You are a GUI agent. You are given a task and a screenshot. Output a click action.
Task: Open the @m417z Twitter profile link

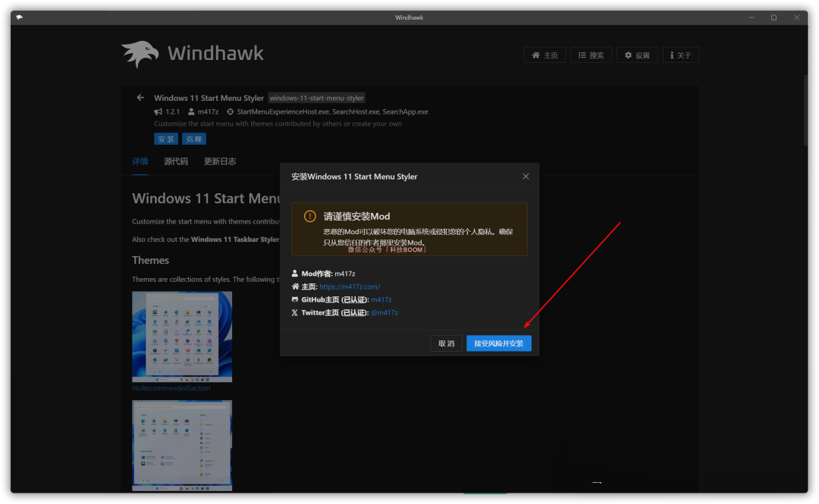coord(384,312)
